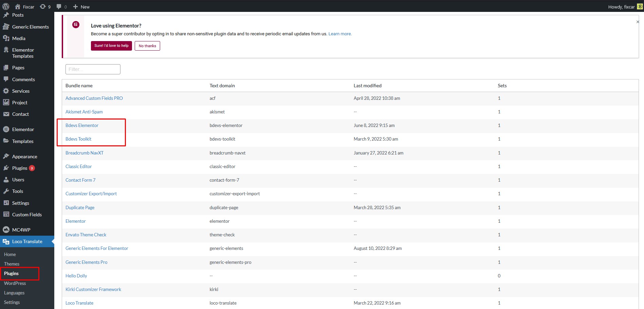Click the Elementor Templates sidebar icon
The image size is (644, 309).
(x=6, y=50)
